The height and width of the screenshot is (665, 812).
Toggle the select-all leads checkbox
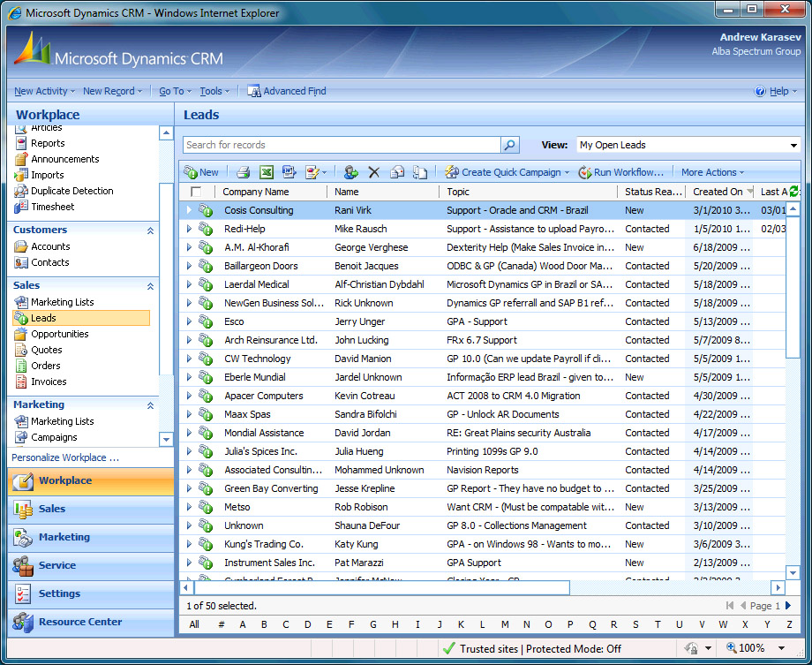point(196,192)
